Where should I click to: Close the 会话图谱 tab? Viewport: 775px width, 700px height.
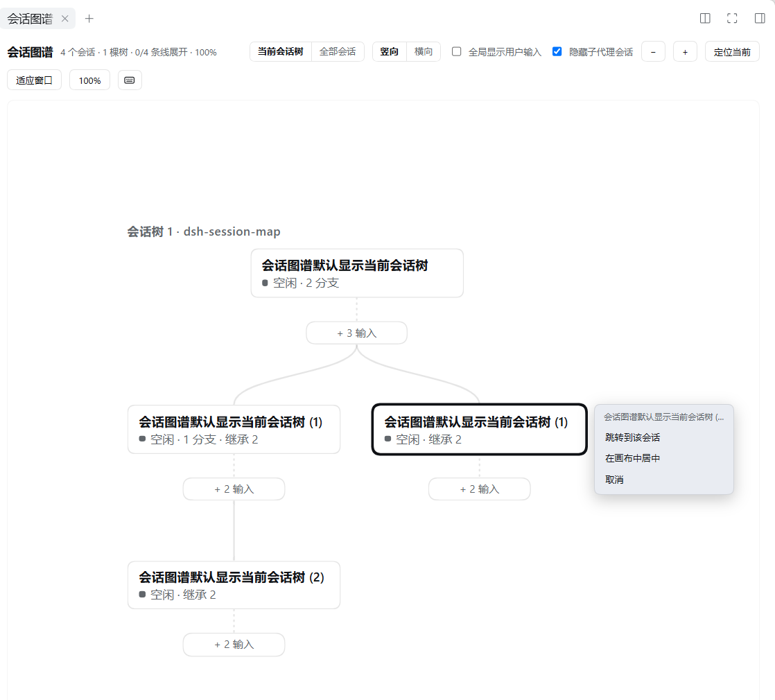[x=64, y=19]
